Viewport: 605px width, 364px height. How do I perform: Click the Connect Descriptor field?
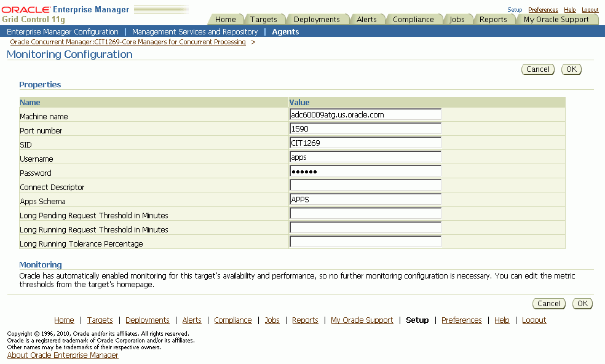(365, 185)
